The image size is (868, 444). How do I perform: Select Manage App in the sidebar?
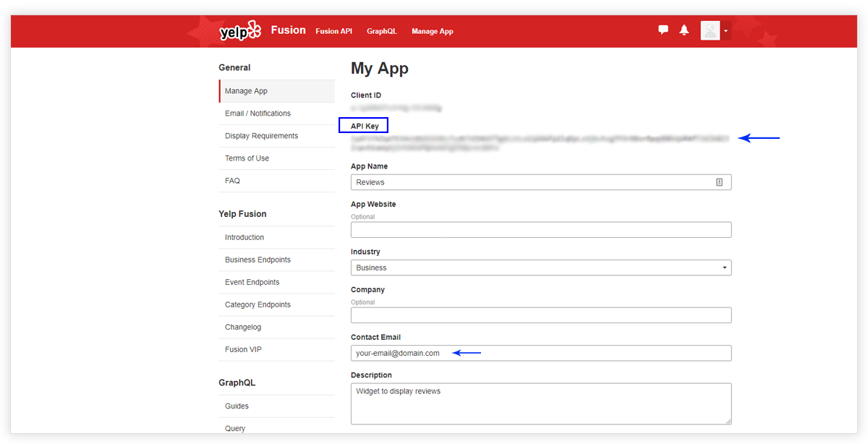(x=246, y=91)
